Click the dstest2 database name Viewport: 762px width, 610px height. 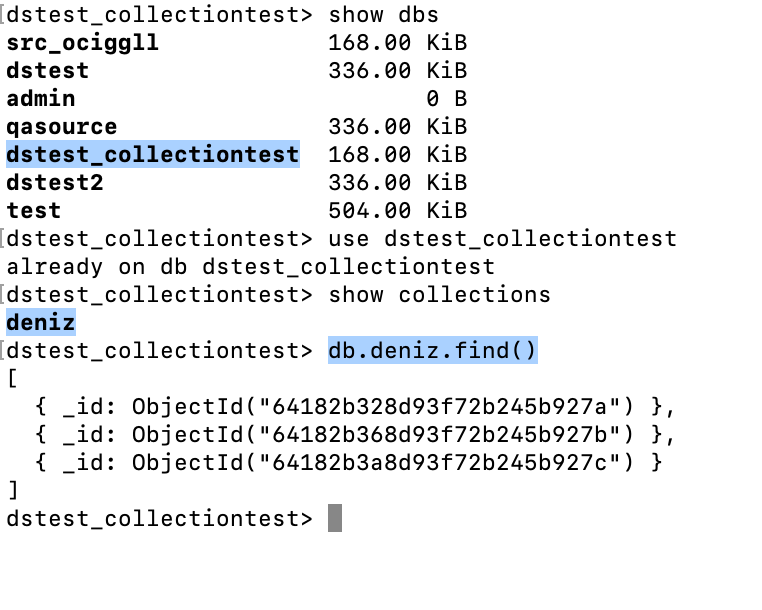(x=54, y=183)
